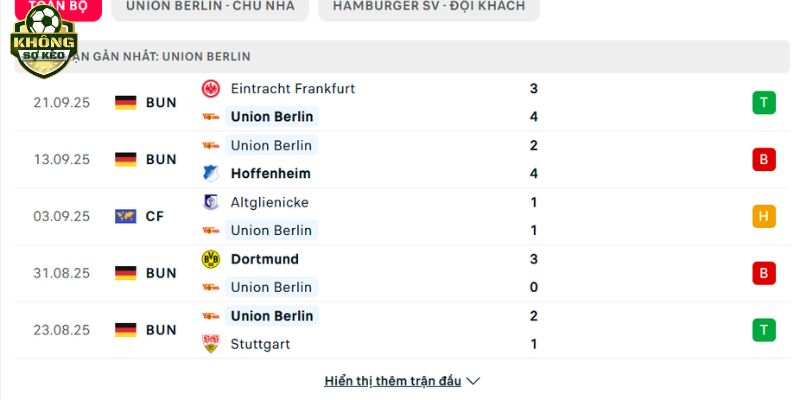Click the Stuttgart club crest icon

point(210,344)
